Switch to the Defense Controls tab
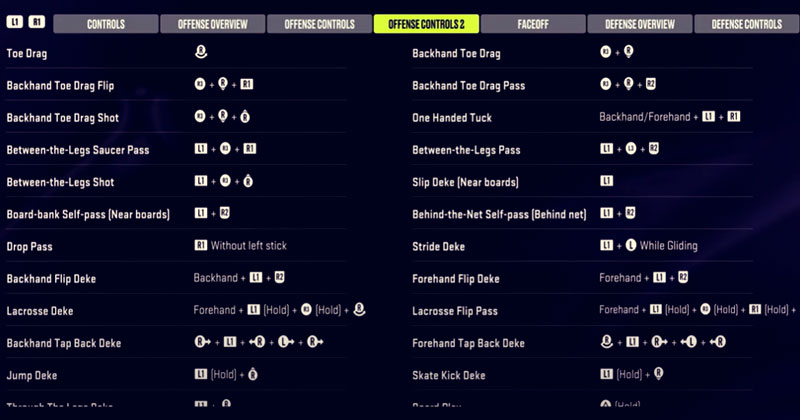Viewport: 800px width, 420px height. 747,24
